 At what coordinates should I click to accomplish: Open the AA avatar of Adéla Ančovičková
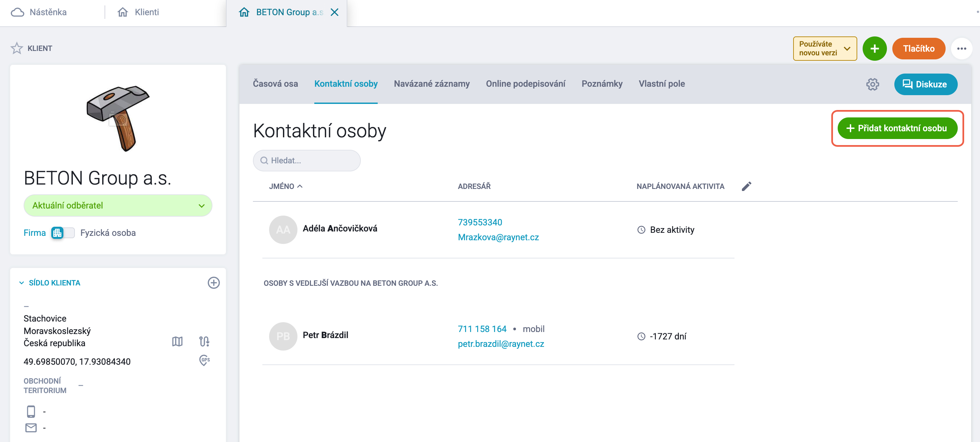(x=283, y=229)
